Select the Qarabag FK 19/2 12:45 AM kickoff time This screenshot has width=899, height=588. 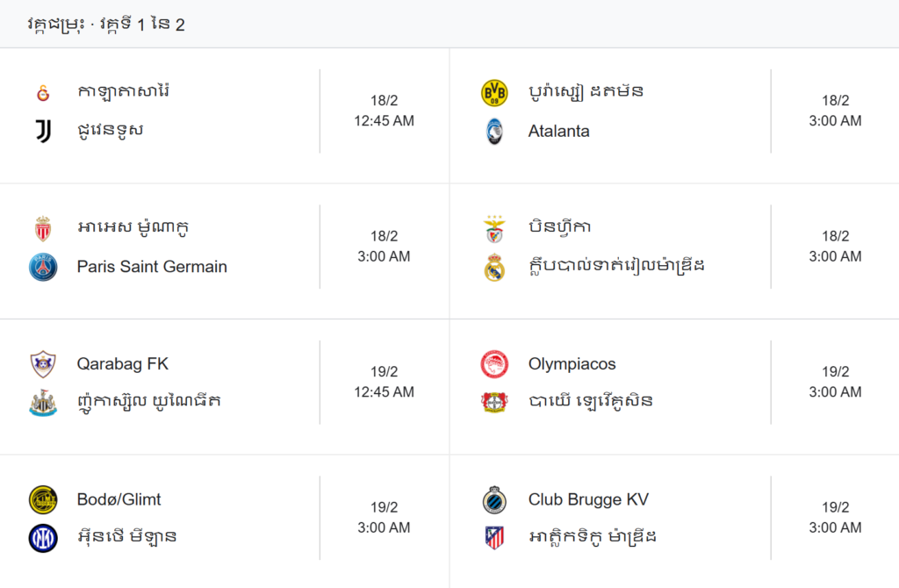384,382
